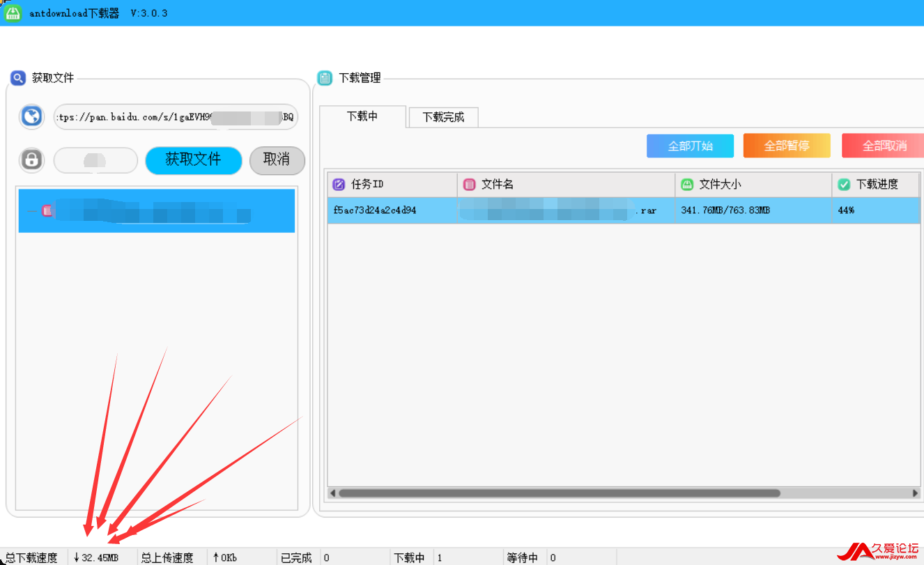924x565 pixels.
Task: Click the pink 文件名 column icon
Action: coord(469,185)
